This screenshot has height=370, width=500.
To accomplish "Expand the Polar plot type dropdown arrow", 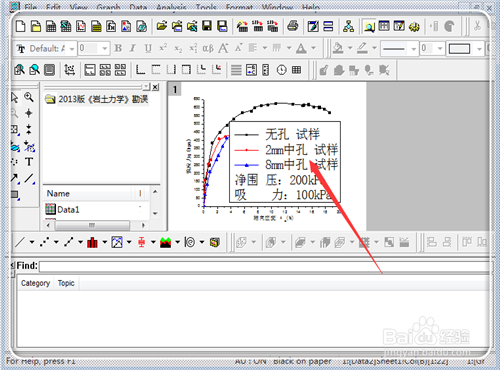I will coord(202,242).
